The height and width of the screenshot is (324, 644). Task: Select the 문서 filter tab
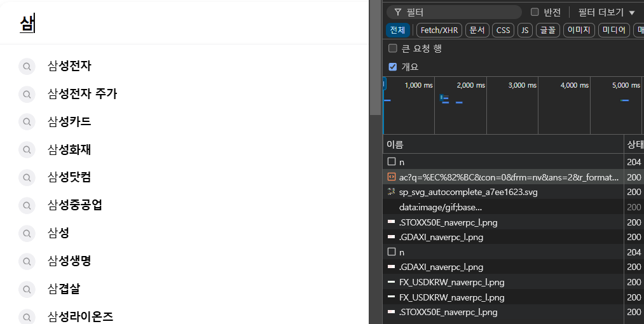tap(477, 30)
